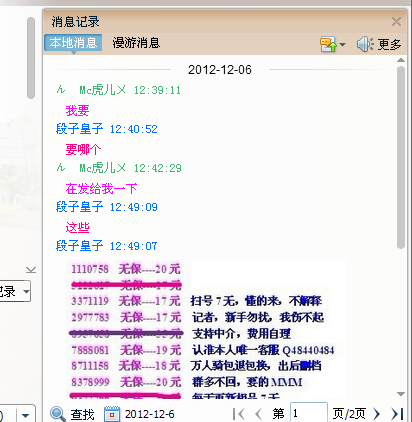Click the page number input field
Screen dimensions: 412x422
tap(309, 413)
